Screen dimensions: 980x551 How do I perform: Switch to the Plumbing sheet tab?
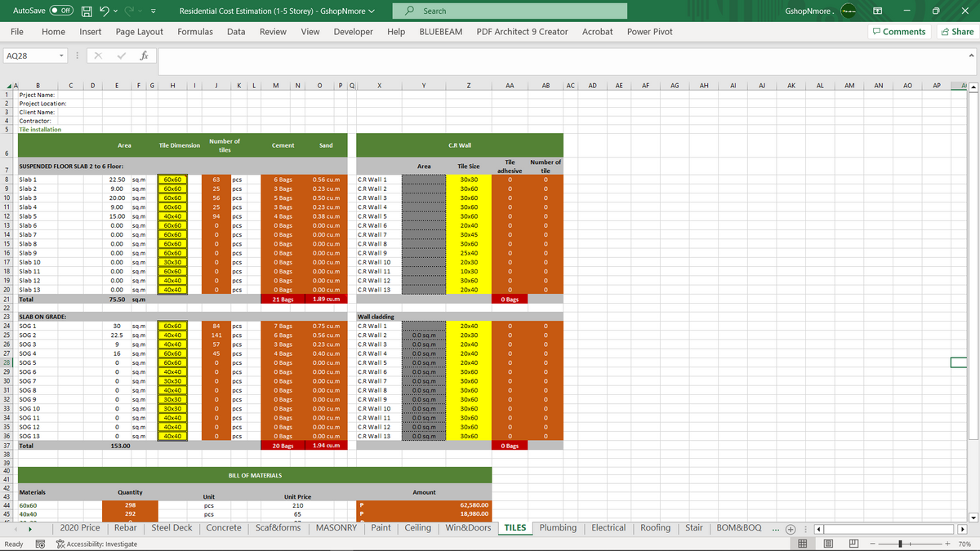point(558,528)
